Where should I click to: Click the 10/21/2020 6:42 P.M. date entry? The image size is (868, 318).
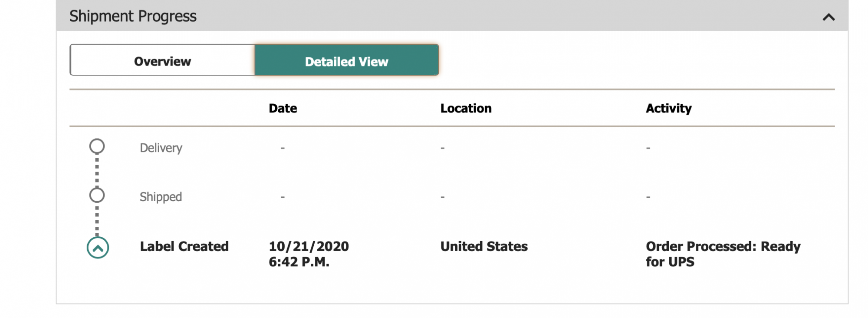tap(308, 254)
